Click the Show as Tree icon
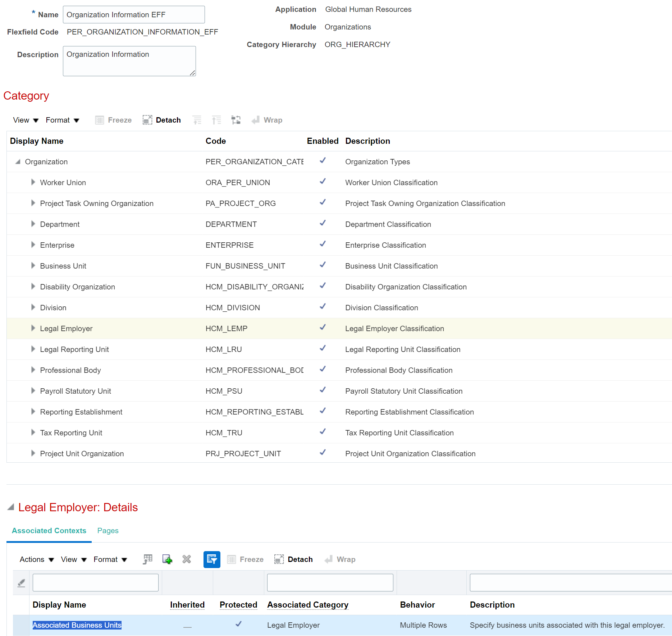 [x=236, y=120]
